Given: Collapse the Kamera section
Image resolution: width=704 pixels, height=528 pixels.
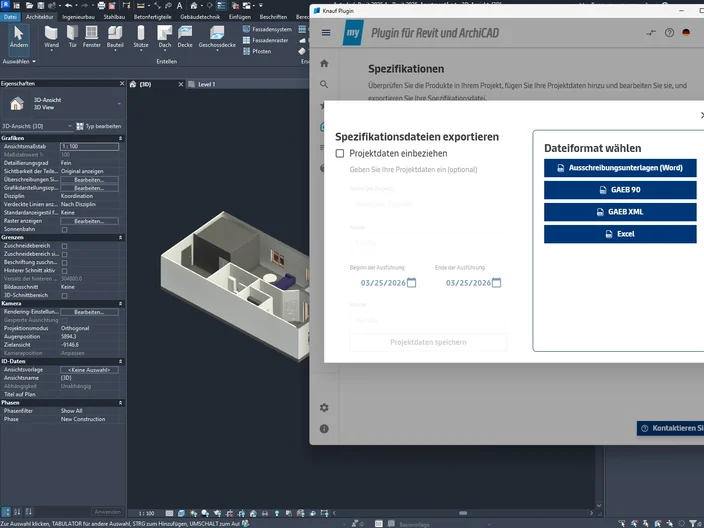Looking at the screenshot, I should pyautogui.click(x=120, y=304).
